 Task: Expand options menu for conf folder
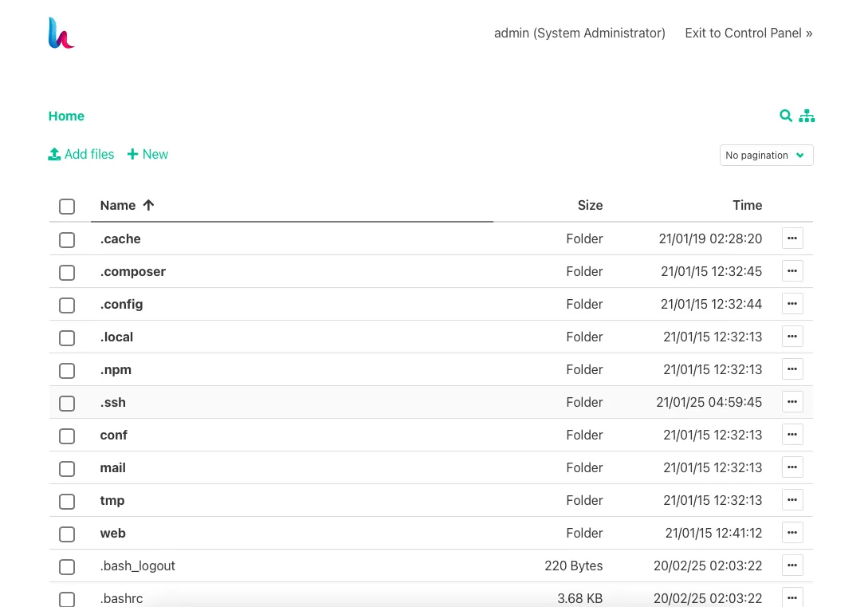tap(791, 435)
